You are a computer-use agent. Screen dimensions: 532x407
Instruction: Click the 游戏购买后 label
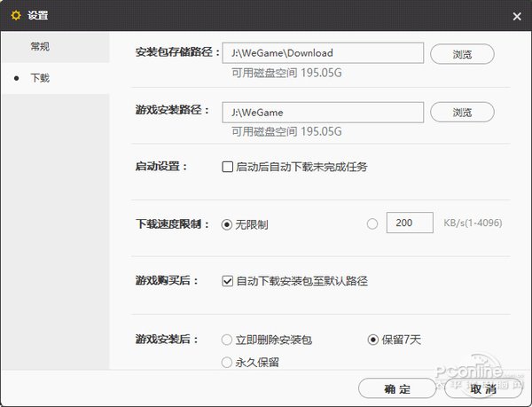point(167,280)
